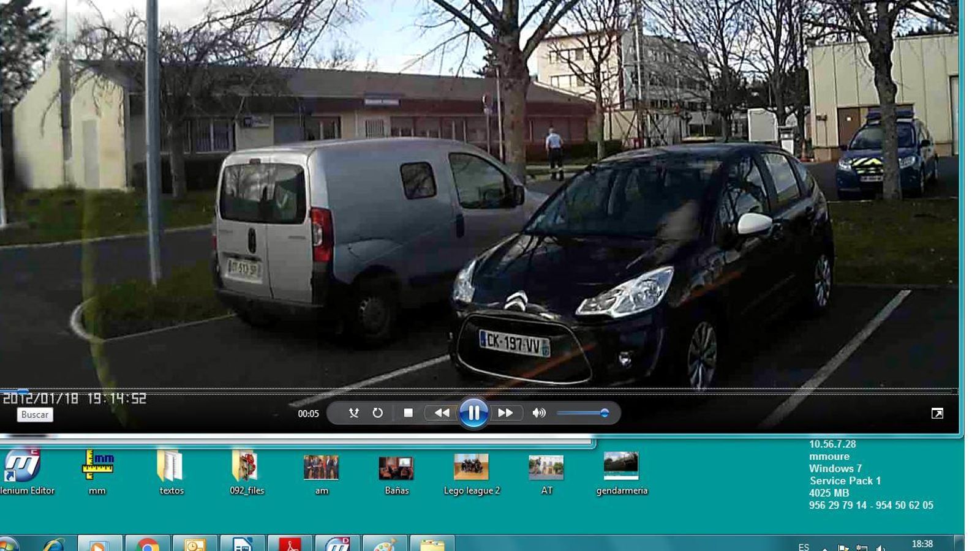Click the volume slider handle
The height and width of the screenshot is (551, 980).
605,413
